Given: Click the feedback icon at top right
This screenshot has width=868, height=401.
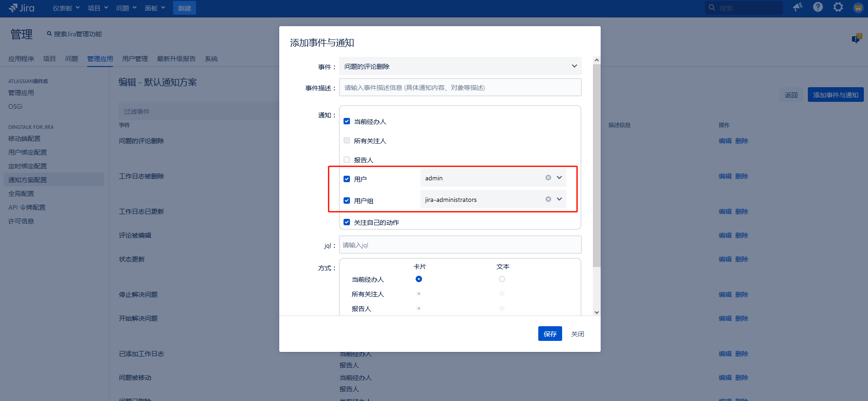Looking at the screenshot, I should [x=857, y=39].
